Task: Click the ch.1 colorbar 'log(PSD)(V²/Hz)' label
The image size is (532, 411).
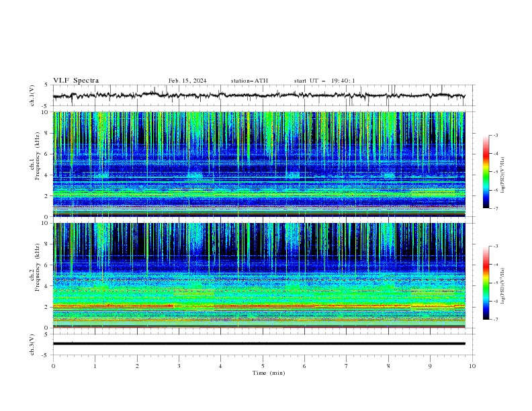Action: 503,175
